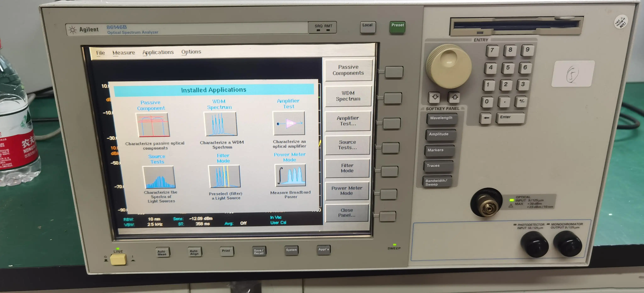The height and width of the screenshot is (293, 644).
Task: Hit the green Preset button
Action: pyautogui.click(x=397, y=27)
